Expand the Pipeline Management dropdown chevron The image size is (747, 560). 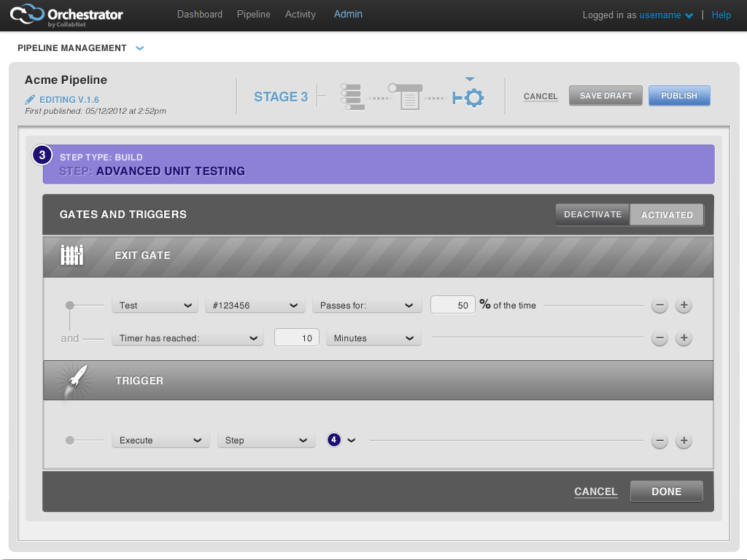(x=139, y=48)
